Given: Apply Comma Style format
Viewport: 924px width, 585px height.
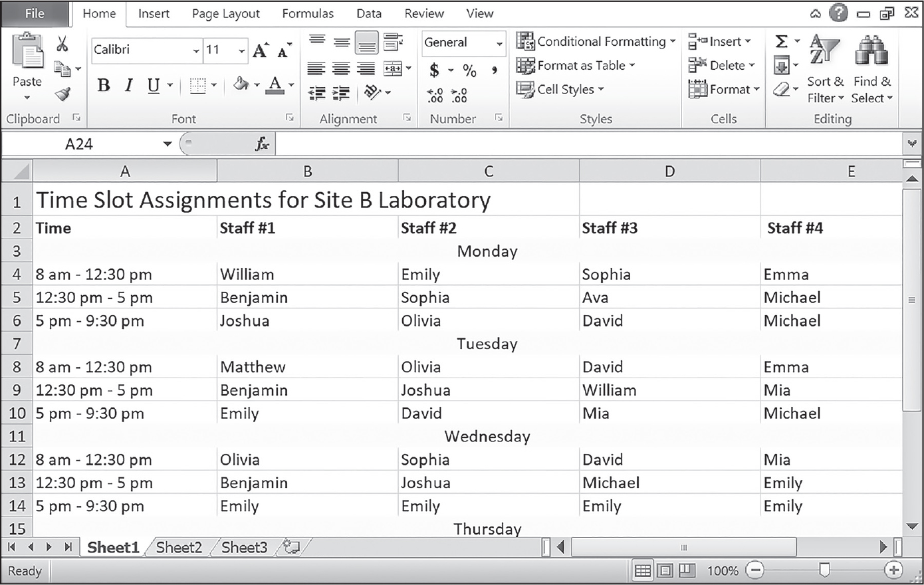Looking at the screenshot, I should 495,70.
